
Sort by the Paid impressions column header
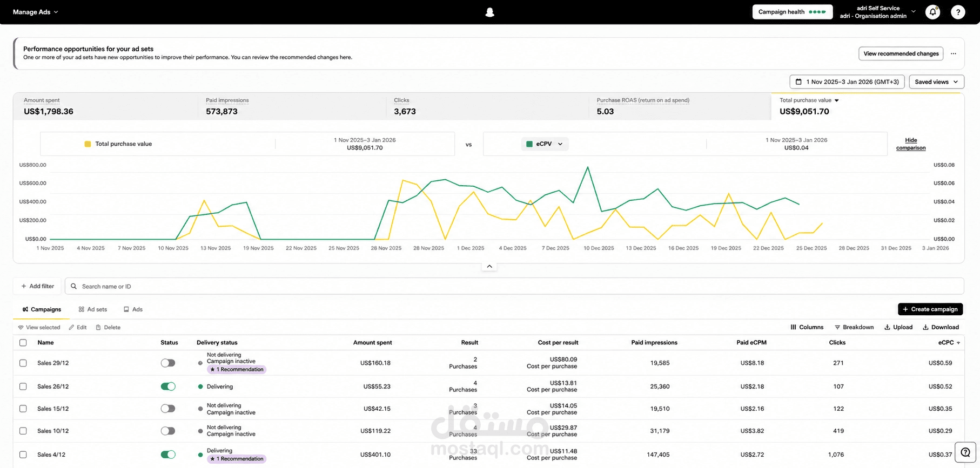(654, 343)
